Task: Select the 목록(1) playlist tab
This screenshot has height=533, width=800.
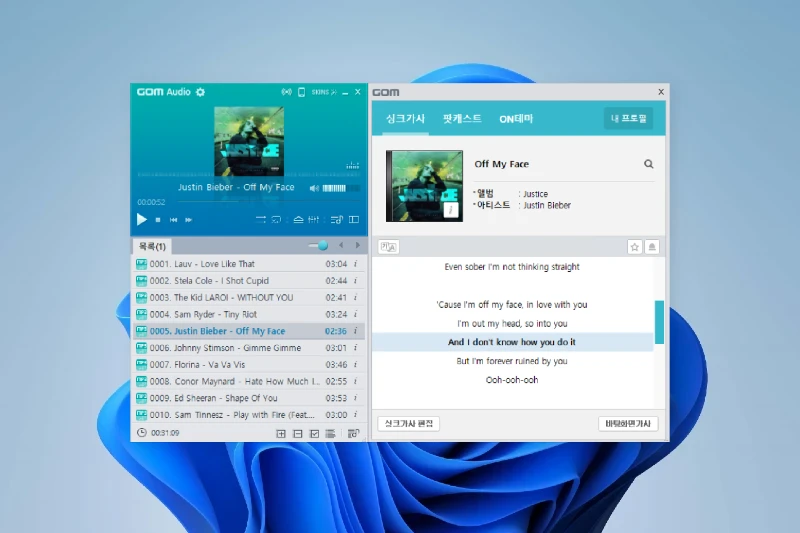Action: [x=152, y=246]
